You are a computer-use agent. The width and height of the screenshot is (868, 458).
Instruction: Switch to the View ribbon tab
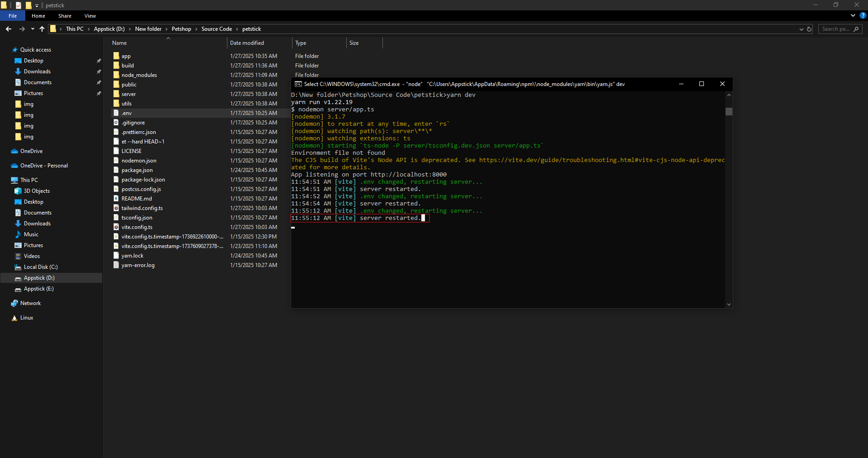[x=90, y=16]
